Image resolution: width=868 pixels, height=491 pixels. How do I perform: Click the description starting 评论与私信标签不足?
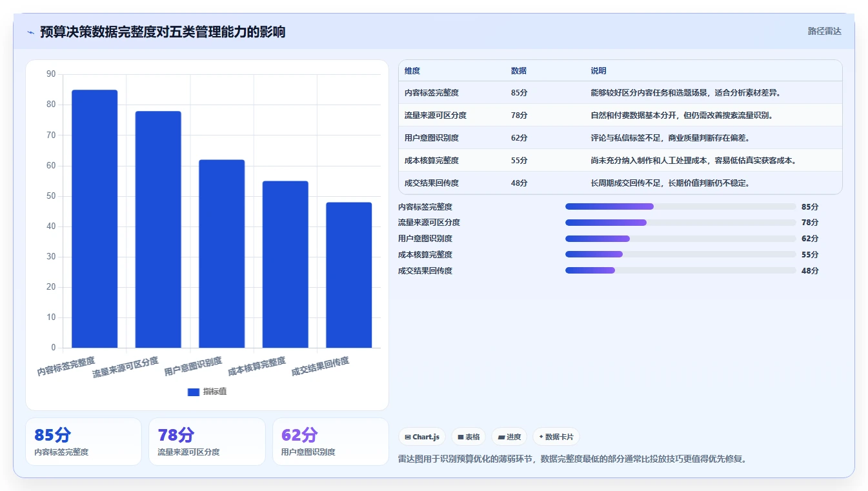(671, 138)
